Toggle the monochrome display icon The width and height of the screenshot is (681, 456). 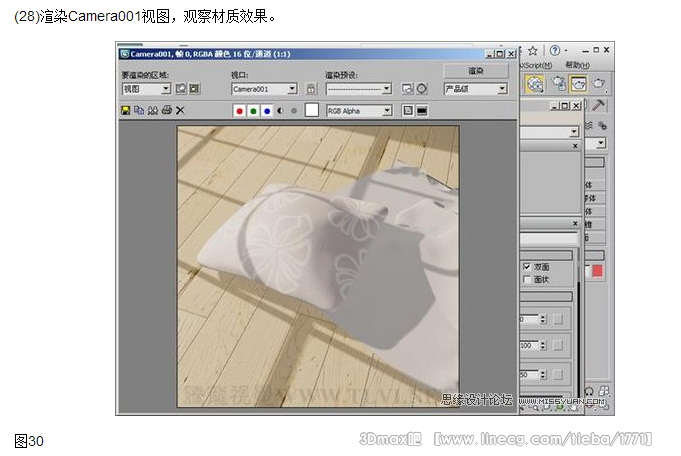click(294, 111)
